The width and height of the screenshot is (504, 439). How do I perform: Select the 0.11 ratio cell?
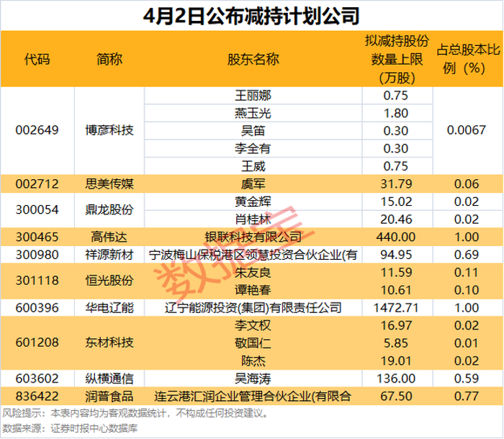[467, 273]
